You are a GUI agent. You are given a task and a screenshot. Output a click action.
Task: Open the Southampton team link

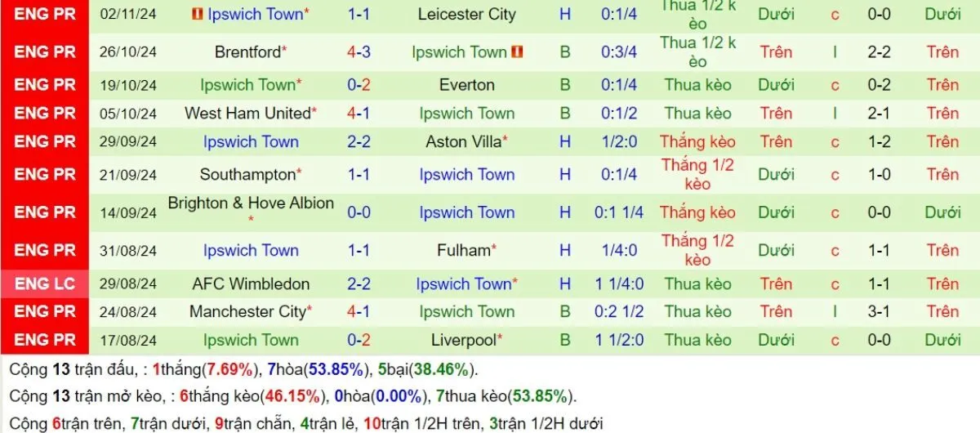click(247, 175)
